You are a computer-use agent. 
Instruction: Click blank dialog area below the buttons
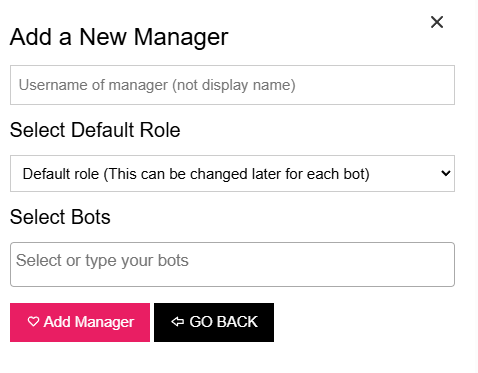point(233,358)
